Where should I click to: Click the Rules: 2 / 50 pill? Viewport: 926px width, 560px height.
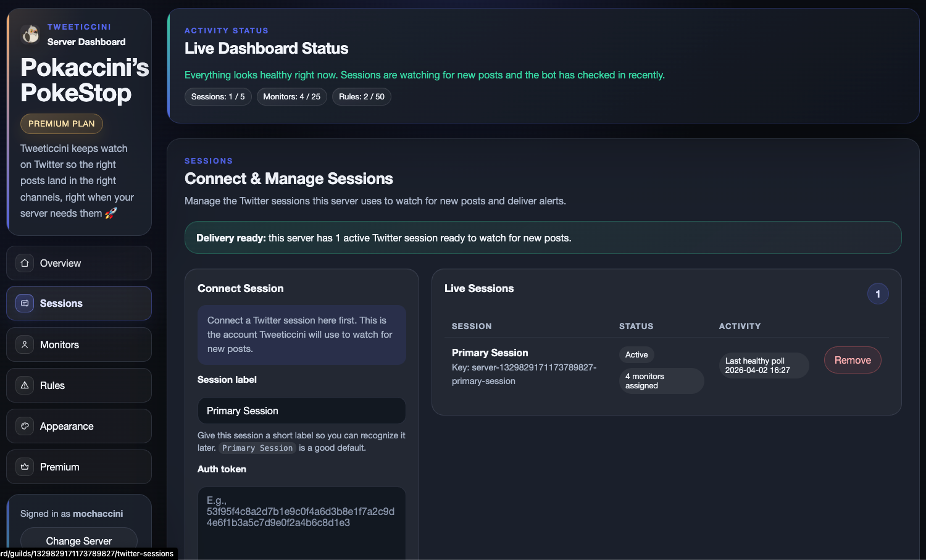point(362,96)
